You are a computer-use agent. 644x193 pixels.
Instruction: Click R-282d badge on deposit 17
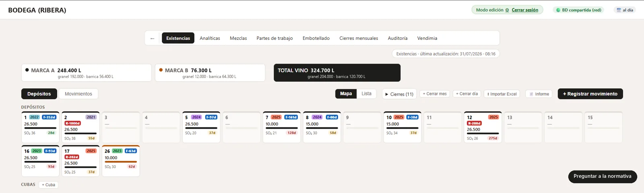tap(72, 157)
